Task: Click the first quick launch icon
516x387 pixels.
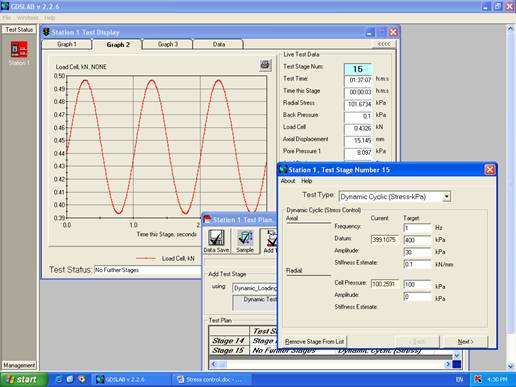Action: pyautogui.click(x=59, y=379)
